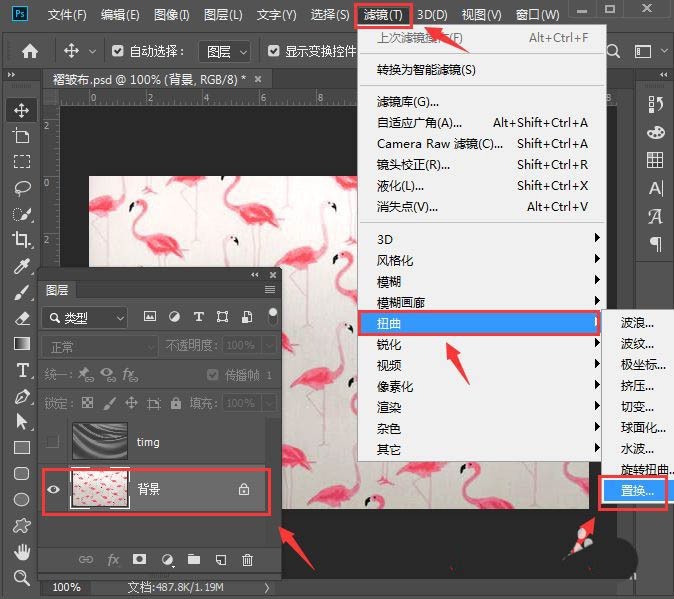This screenshot has width=674, height=599.
Task: Select the Brush tool
Action: click(x=21, y=292)
